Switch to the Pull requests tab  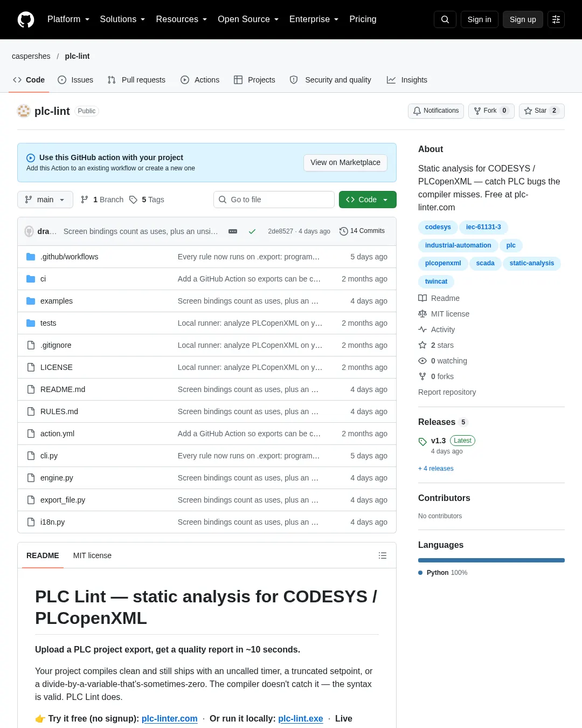point(136,80)
